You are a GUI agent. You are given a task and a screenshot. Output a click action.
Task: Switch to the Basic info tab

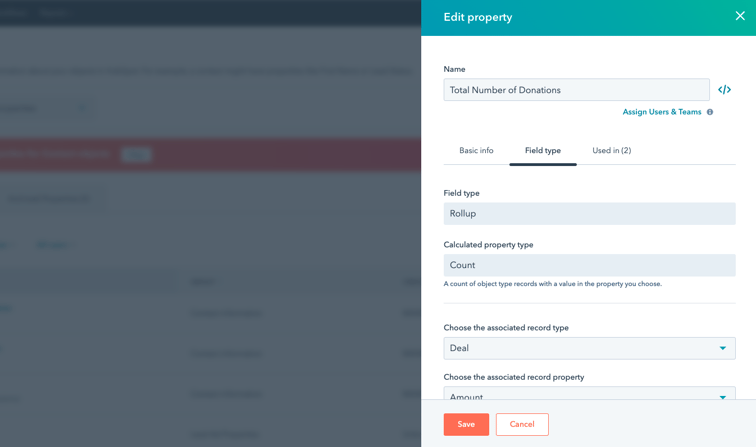[476, 150]
